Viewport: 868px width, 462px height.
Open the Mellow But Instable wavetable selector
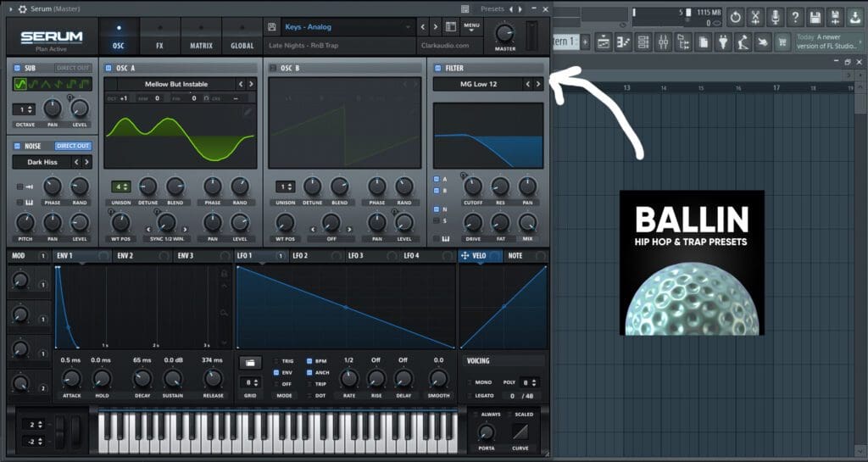click(x=176, y=84)
